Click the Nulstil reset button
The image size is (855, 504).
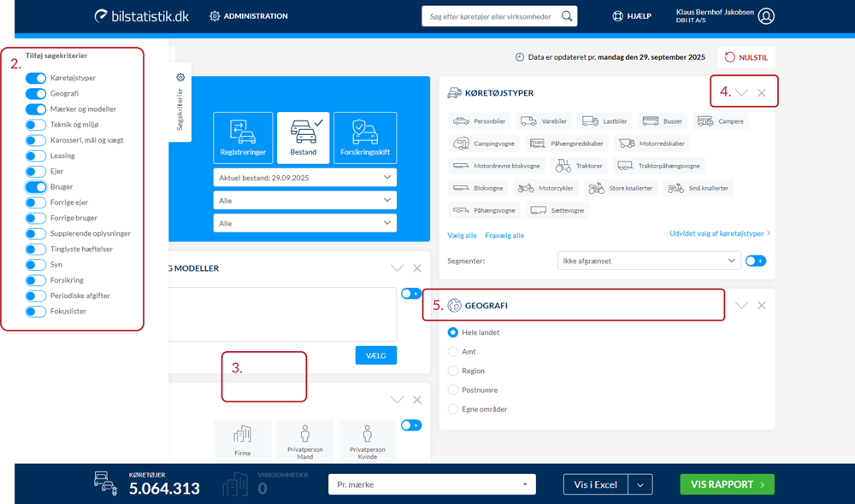tap(746, 57)
